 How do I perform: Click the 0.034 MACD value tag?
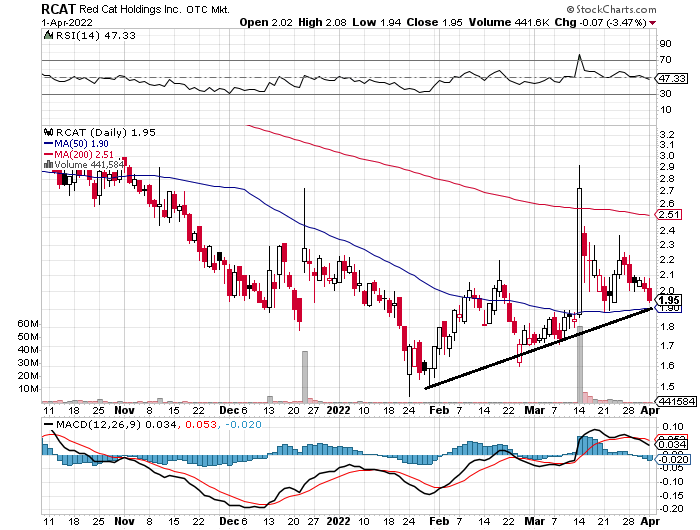click(672, 444)
